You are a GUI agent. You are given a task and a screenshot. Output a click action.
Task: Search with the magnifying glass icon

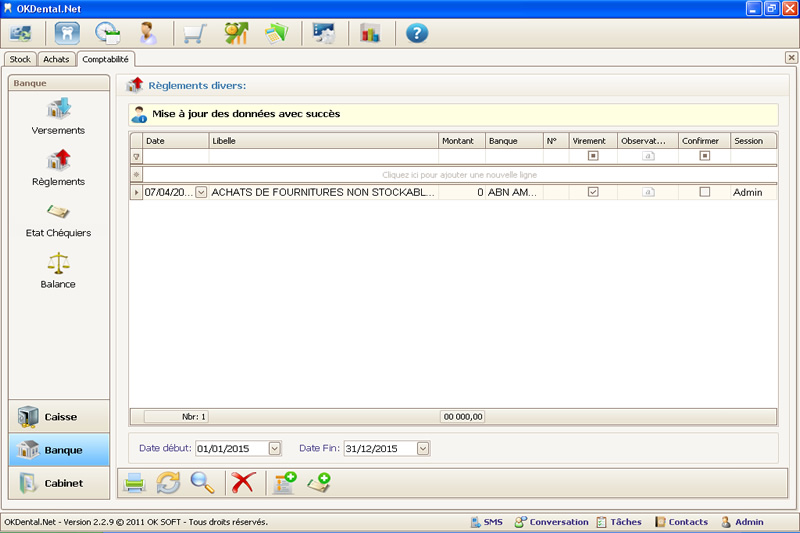[202, 483]
